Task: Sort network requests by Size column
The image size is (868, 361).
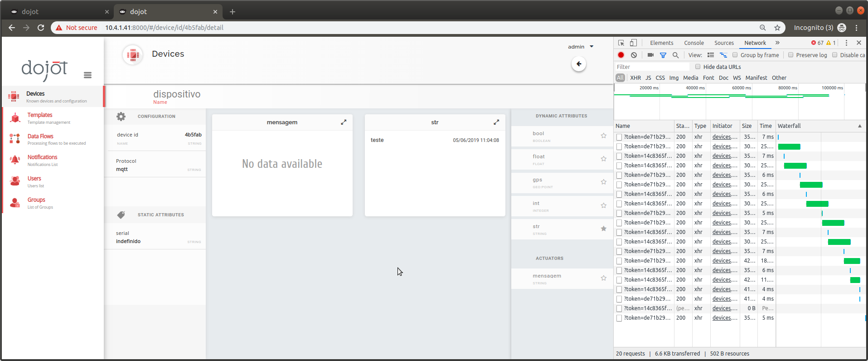Action: pos(748,126)
